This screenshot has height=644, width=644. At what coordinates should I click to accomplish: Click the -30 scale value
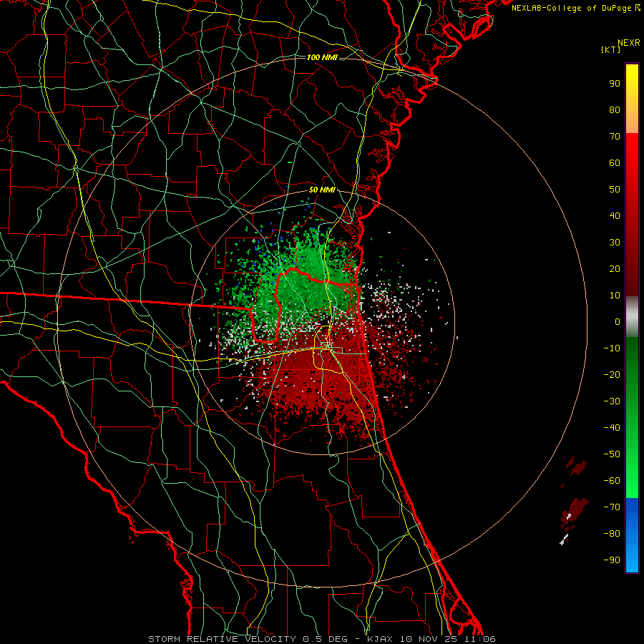coord(612,401)
